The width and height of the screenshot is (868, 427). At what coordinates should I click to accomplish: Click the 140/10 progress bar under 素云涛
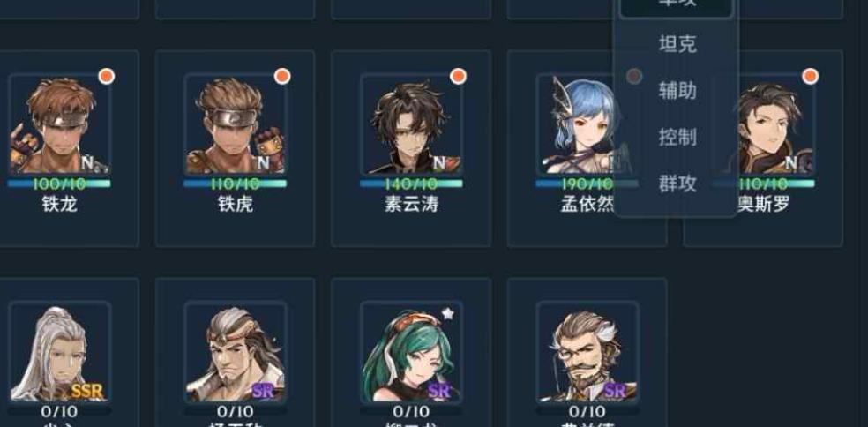click(411, 184)
